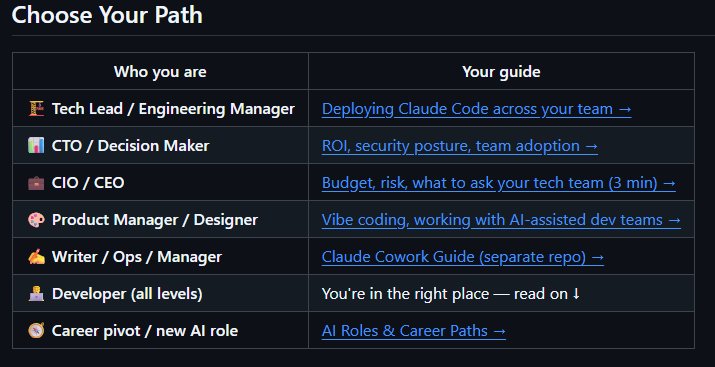Open ROI, security posture, team adoption link
The width and height of the screenshot is (715, 367).
coord(460,146)
